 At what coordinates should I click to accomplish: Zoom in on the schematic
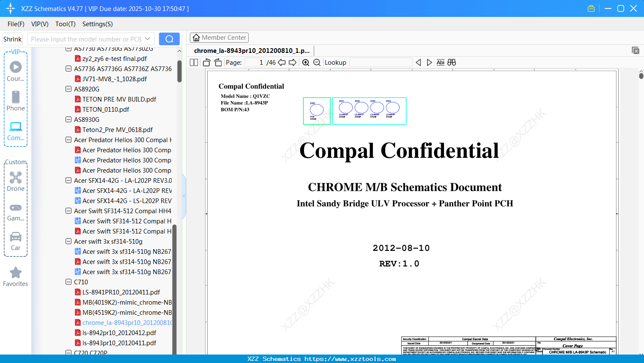click(x=306, y=63)
